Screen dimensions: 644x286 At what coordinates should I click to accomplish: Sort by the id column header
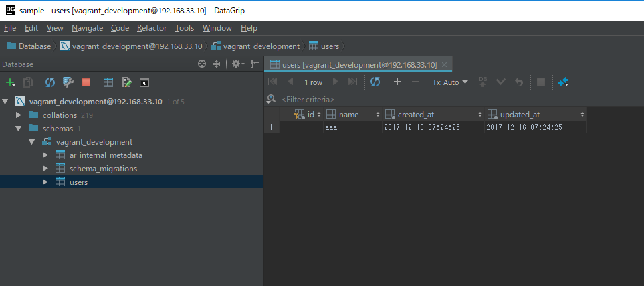click(x=302, y=115)
